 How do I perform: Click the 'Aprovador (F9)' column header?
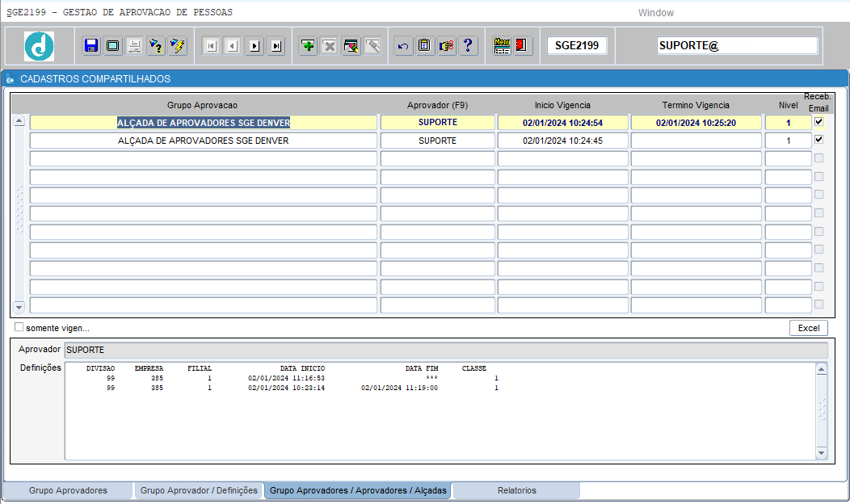(437, 105)
